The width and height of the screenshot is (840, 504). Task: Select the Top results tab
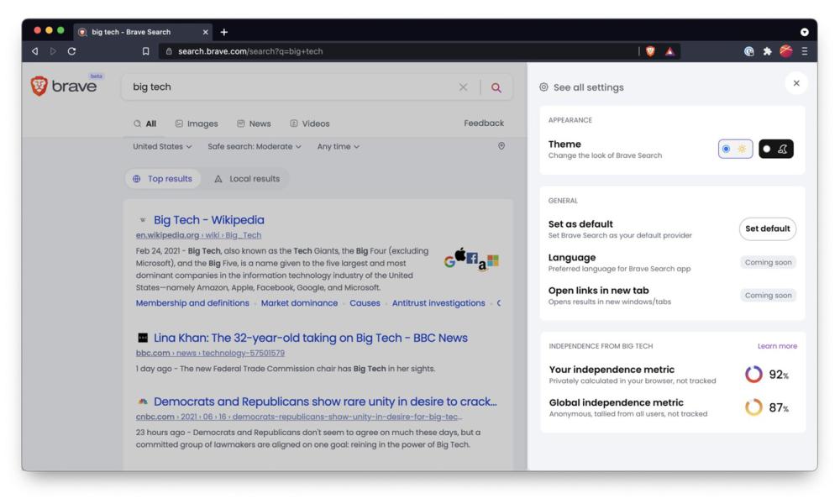[x=162, y=179]
